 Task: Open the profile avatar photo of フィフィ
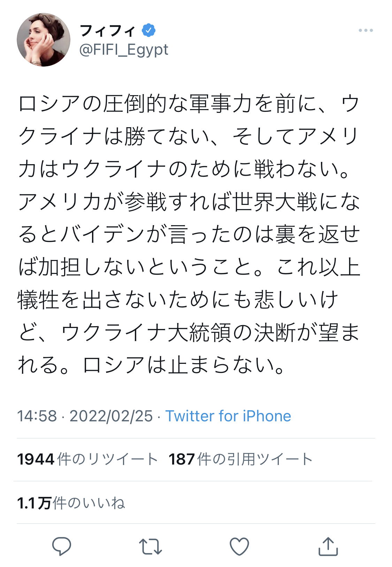tap(44, 40)
